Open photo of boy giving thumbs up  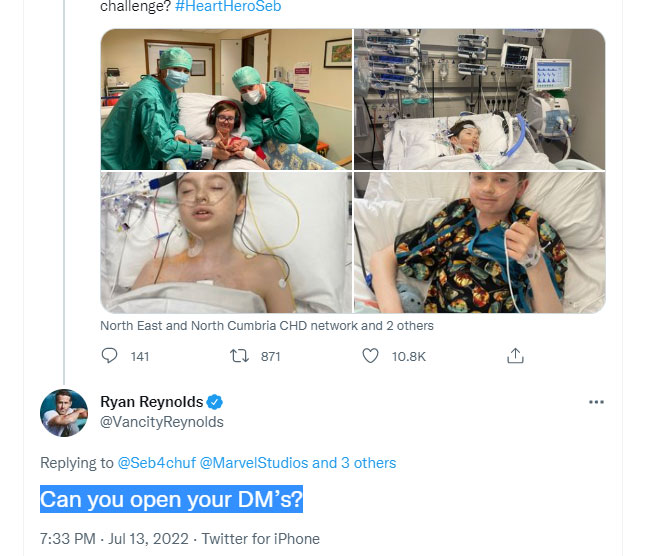pos(479,242)
